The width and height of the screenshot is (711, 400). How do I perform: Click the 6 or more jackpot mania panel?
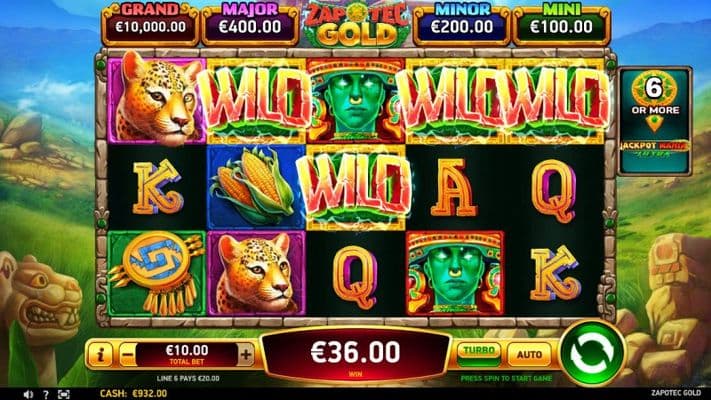[x=654, y=121]
